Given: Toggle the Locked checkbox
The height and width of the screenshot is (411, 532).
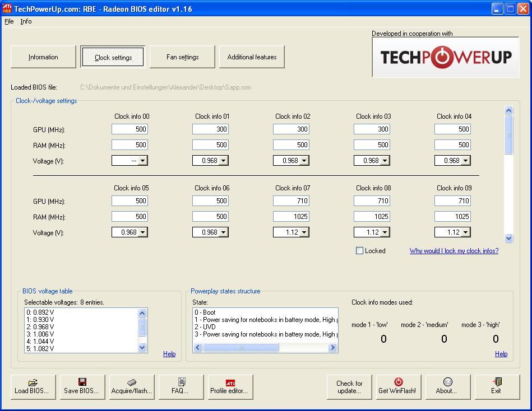Looking at the screenshot, I should click(359, 251).
